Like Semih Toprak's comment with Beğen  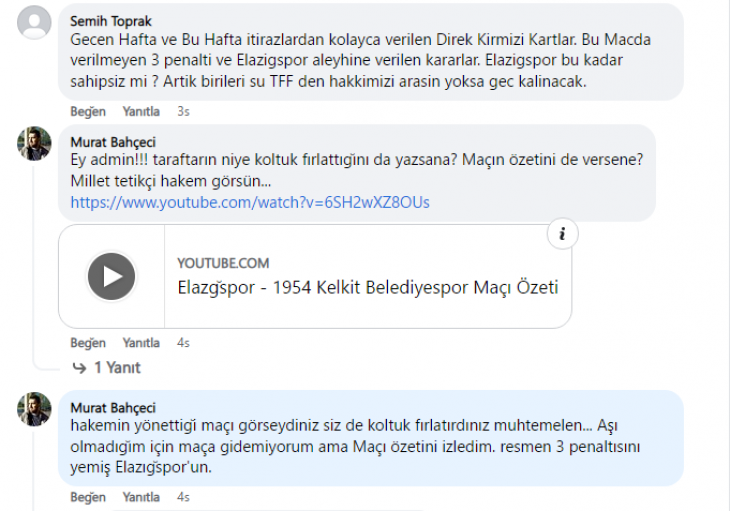(x=88, y=111)
